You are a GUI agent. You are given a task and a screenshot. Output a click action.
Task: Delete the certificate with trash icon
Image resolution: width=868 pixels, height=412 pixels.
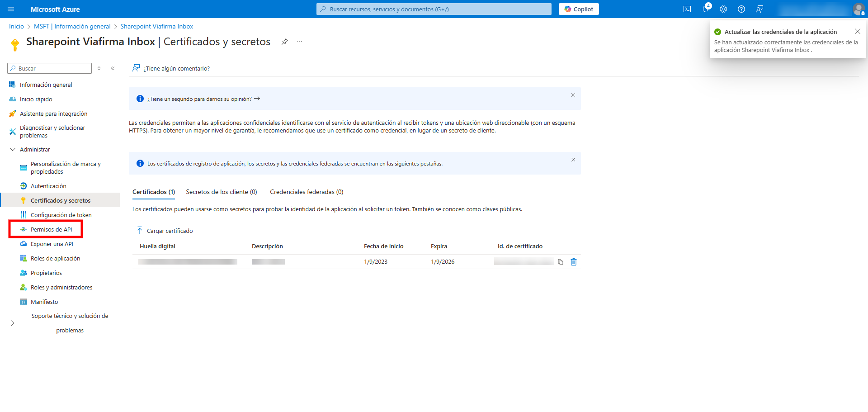[x=574, y=262]
